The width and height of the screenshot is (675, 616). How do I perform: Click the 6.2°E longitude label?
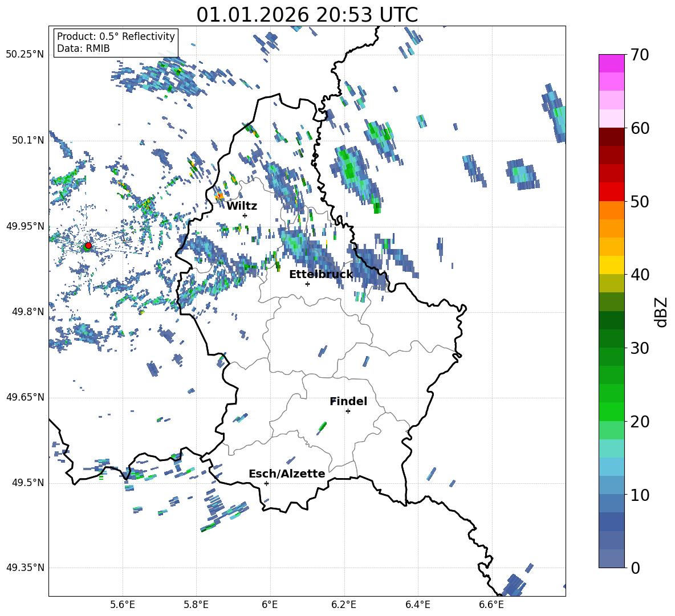[344, 605]
